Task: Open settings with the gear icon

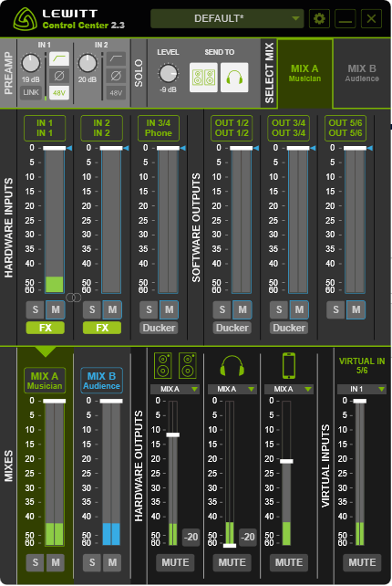Action: click(x=319, y=18)
